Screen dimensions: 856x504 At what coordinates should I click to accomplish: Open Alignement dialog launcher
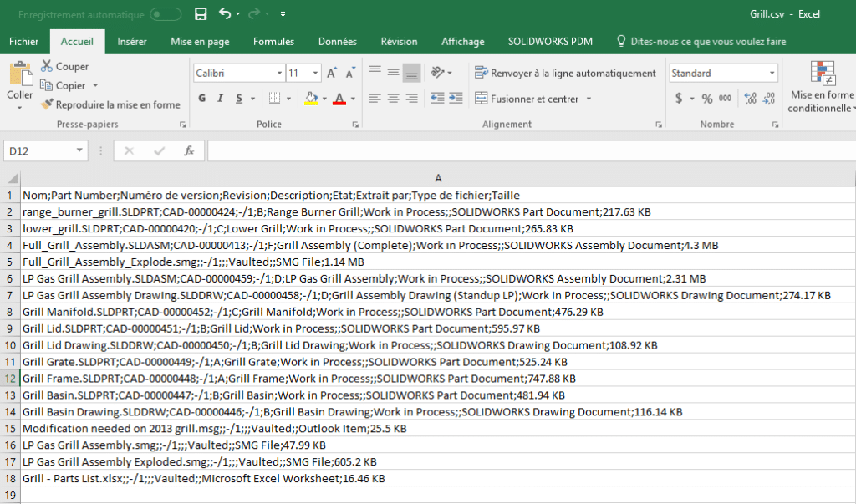pyautogui.click(x=659, y=125)
